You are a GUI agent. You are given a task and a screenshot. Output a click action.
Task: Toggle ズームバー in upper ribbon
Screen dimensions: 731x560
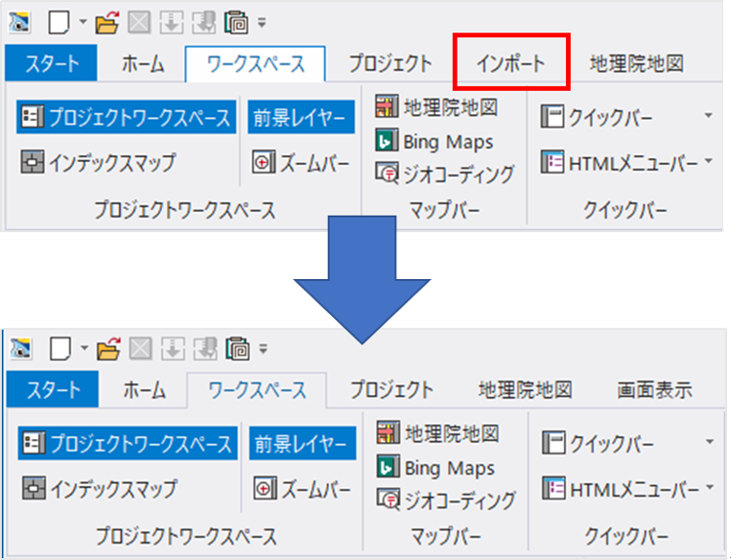[301, 163]
